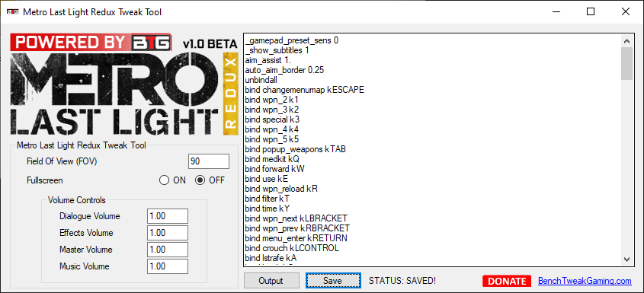This screenshot has width=644, height=293.
Task: Click the 'v1.0 BETA' version label
Action: (210, 44)
